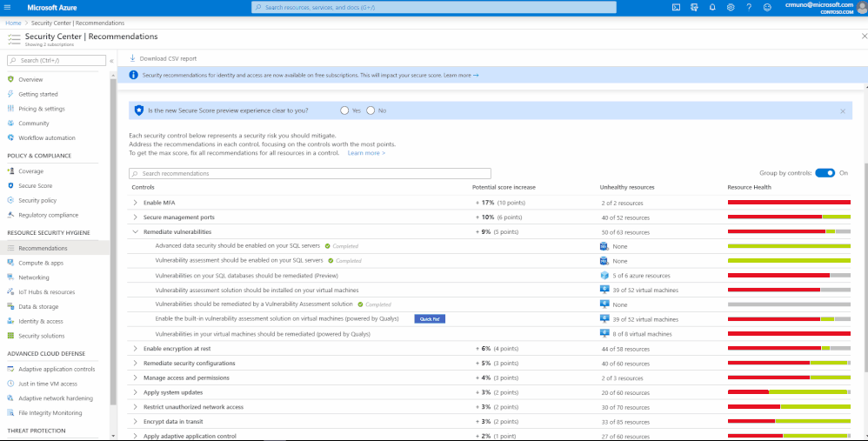Open Adaptive application controls menu item
This screenshot has width=868, height=441.
(56, 369)
